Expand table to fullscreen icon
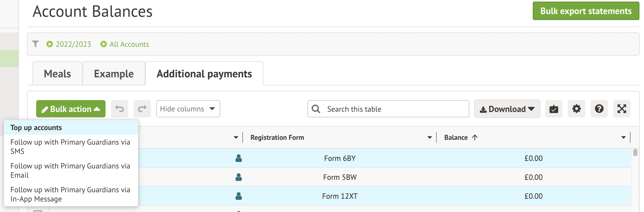The width and height of the screenshot is (644, 212). [622, 109]
